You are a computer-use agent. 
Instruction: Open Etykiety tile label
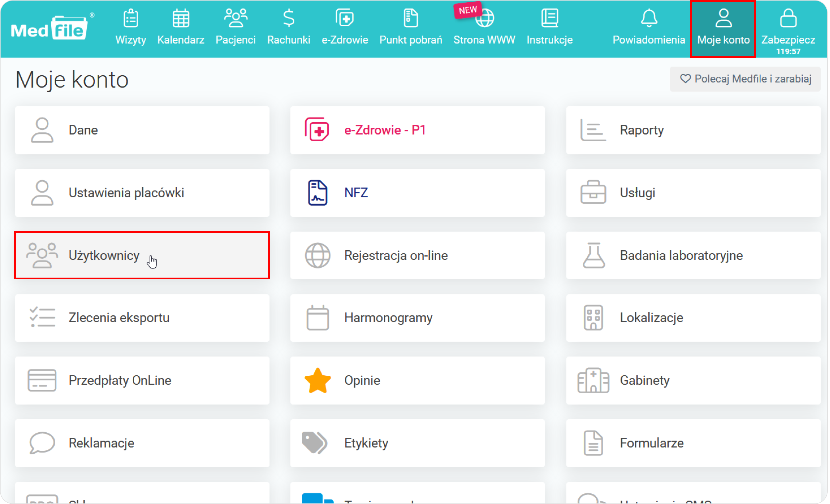pos(366,443)
